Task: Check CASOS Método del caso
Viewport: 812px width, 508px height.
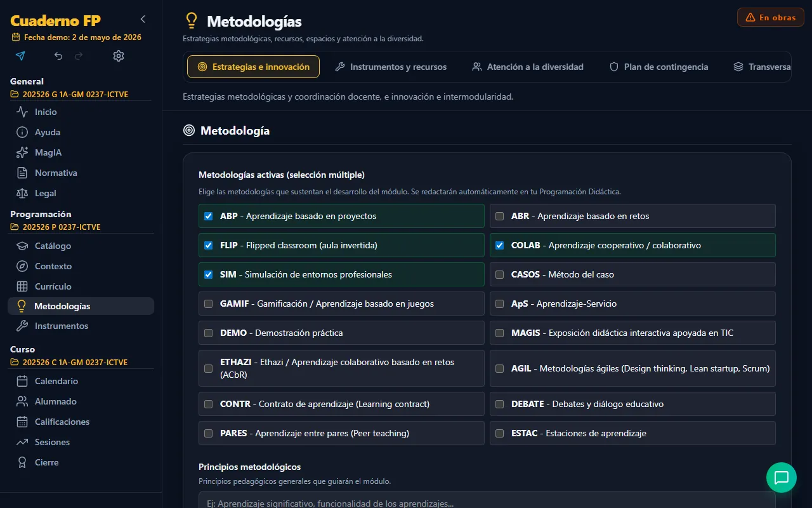Action: (x=499, y=274)
